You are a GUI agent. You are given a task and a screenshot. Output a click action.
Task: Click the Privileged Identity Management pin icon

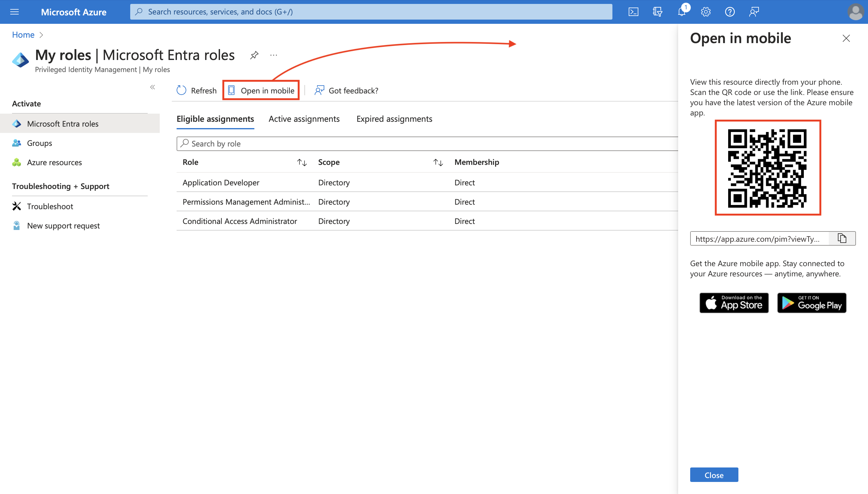point(255,54)
